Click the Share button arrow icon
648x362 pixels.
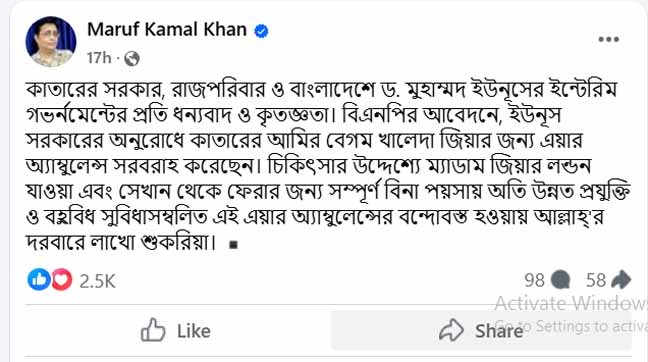pos(451,330)
